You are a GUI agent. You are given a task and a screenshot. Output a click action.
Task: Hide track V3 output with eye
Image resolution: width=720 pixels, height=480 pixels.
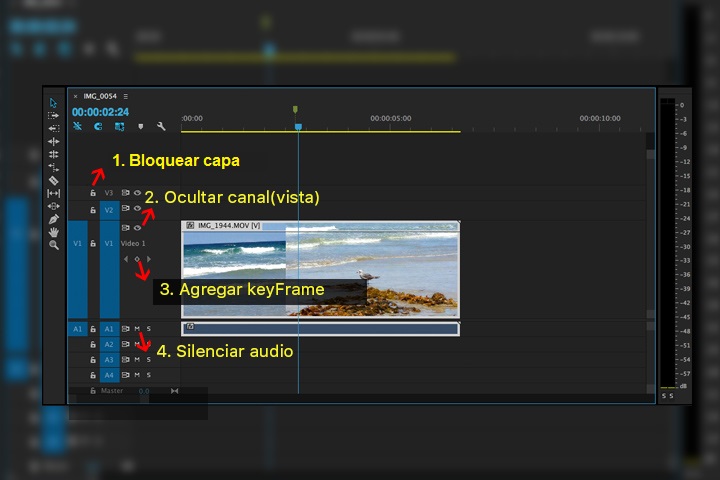click(137, 193)
